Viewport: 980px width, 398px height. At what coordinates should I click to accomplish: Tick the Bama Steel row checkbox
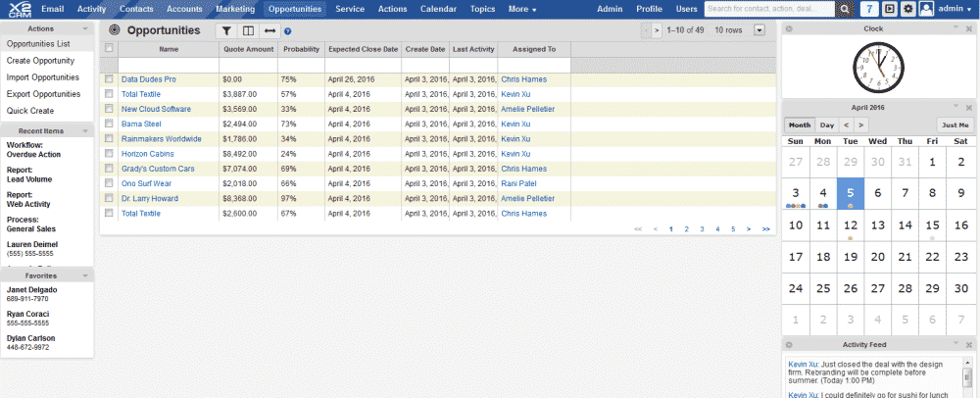coord(109,124)
